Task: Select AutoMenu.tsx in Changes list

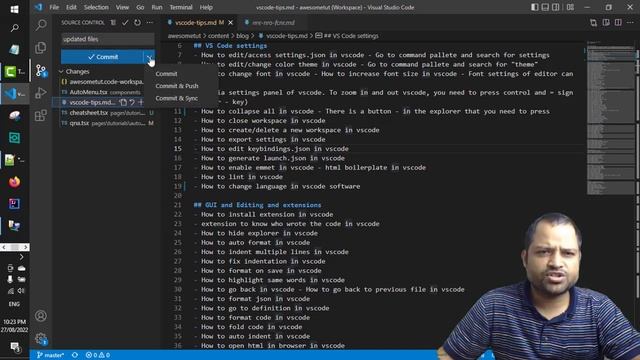Action: [x=106, y=92]
